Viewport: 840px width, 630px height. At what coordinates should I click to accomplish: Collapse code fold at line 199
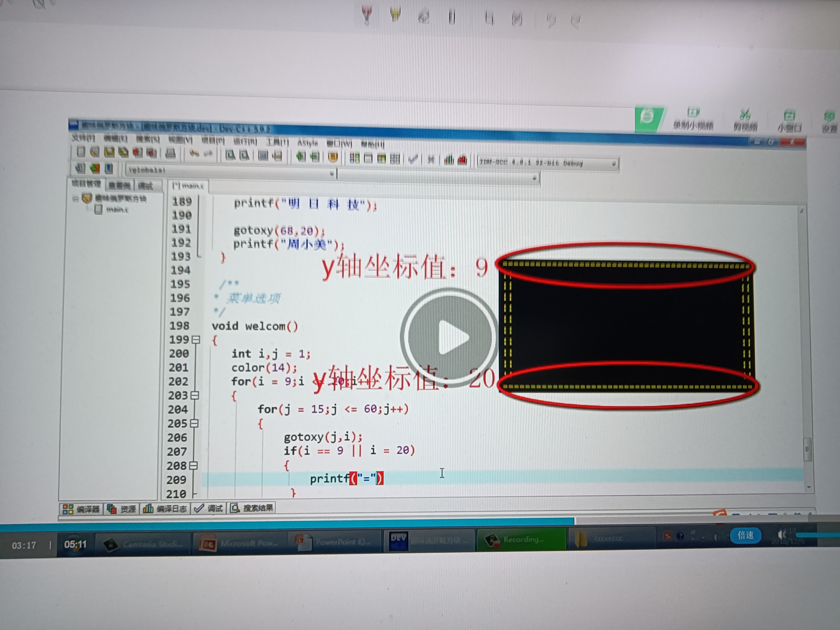coord(196,339)
